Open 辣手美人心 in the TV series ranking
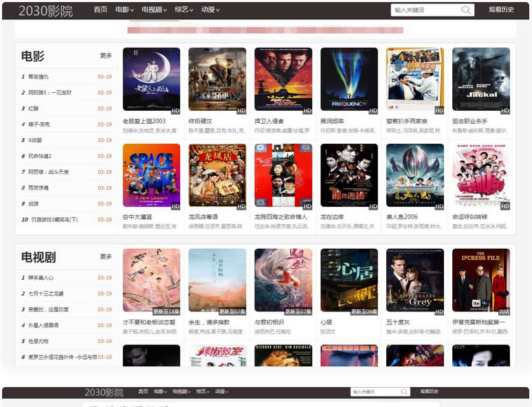 (41, 278)
